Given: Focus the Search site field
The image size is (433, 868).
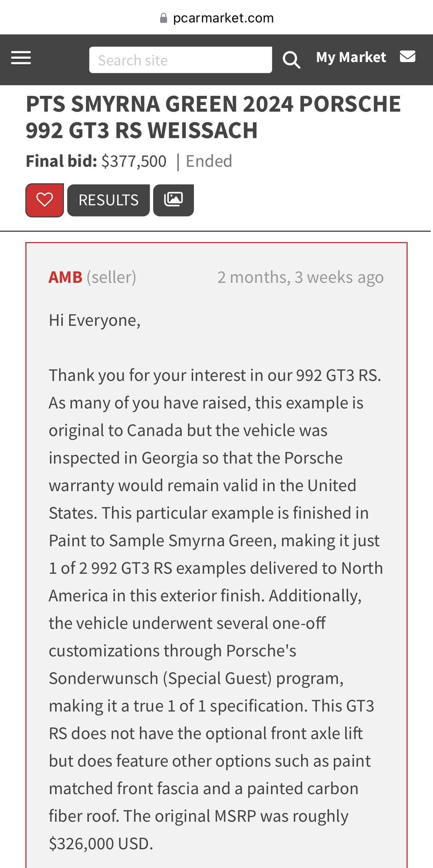Looking at the screenshot, I should (180, 60).
